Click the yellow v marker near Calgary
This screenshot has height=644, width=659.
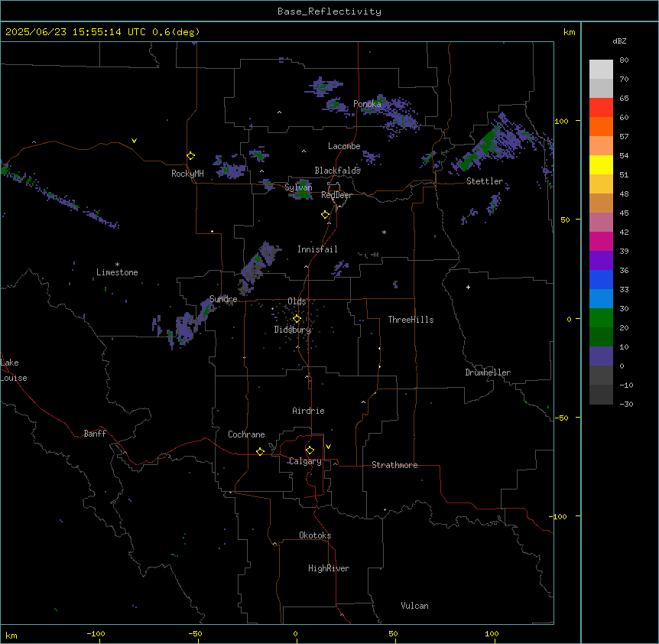coord(328,447)
